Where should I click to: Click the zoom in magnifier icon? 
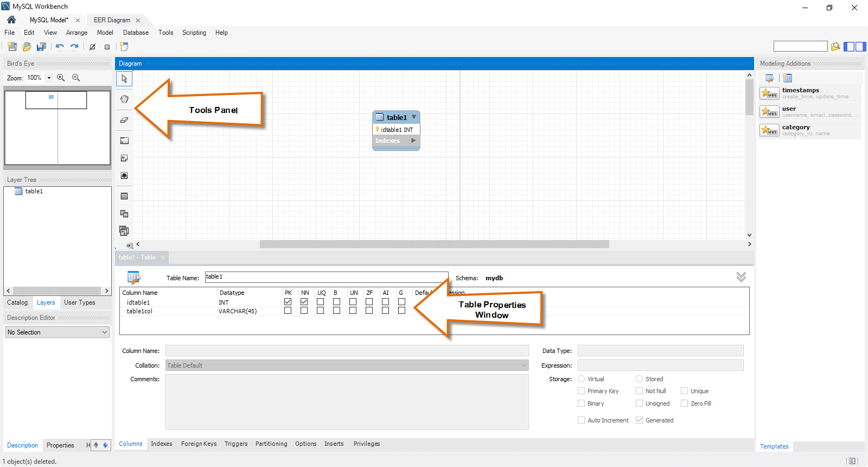61,78
